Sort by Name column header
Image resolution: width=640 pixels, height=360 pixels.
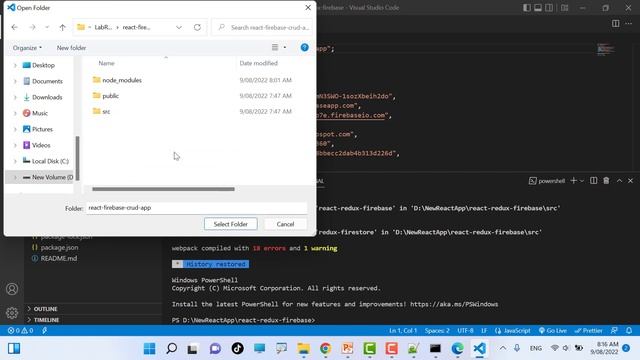pyautogui.click(x=106, y=63)
